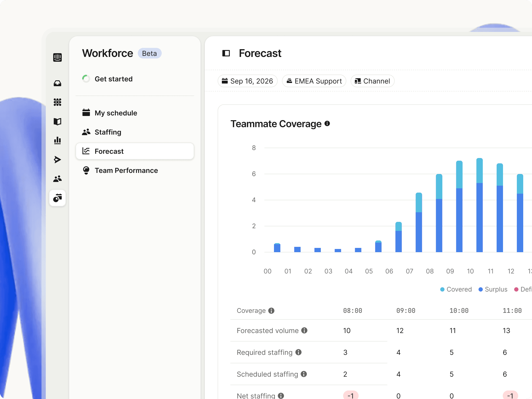Image resolution: width=532 pixels, height=399 pixels.
Task: Click the Scheduled staffing info icon
Action: [x=304, y=374]
